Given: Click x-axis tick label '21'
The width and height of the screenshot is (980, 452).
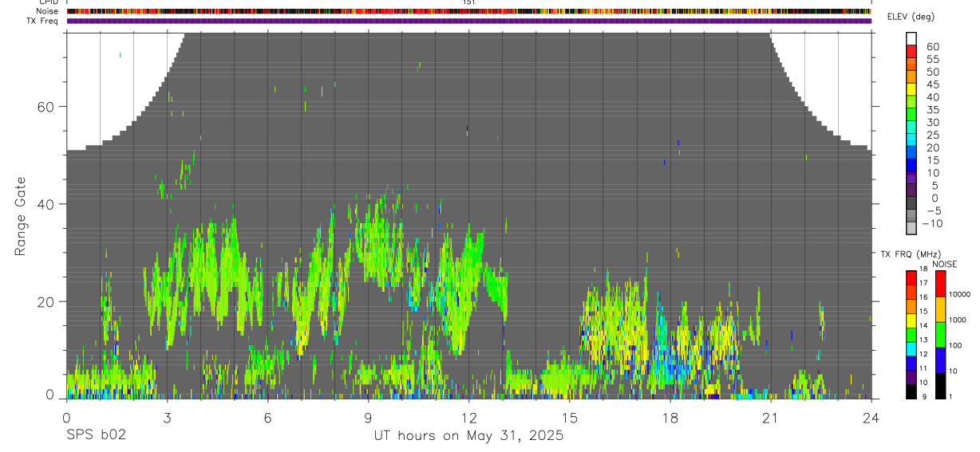Looking at the screenshot, I should 770,417.
